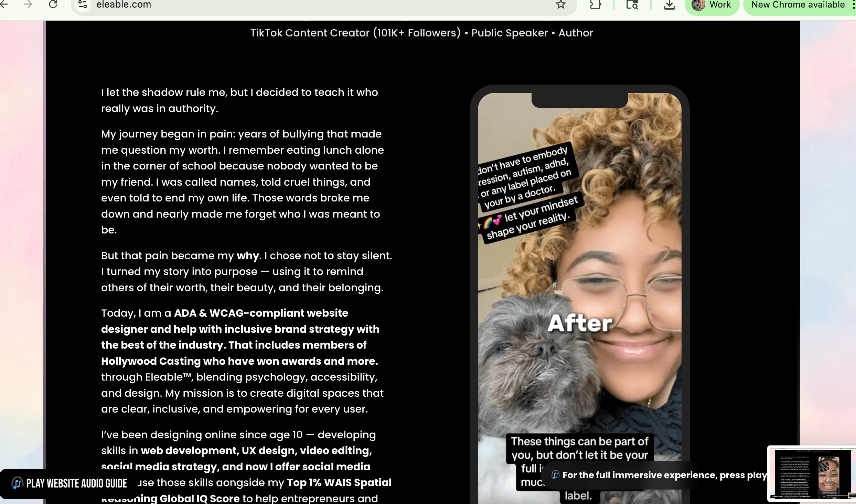Click the bold word why in paragraph
Image resolution: width=856 pixels, height=504 pixels.
(248, 255)
